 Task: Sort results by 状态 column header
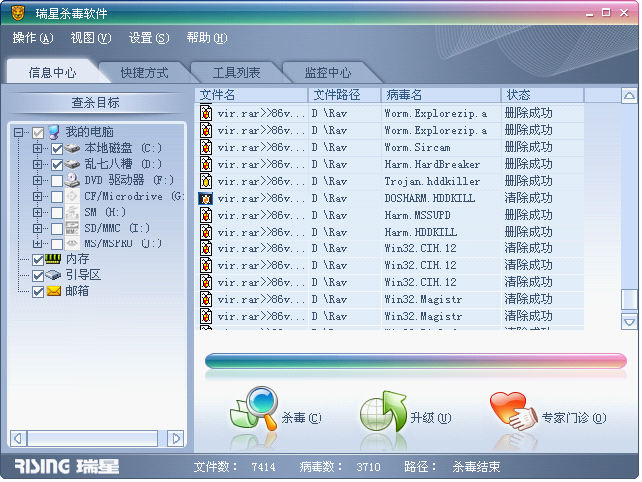click(x=543, y=95)
